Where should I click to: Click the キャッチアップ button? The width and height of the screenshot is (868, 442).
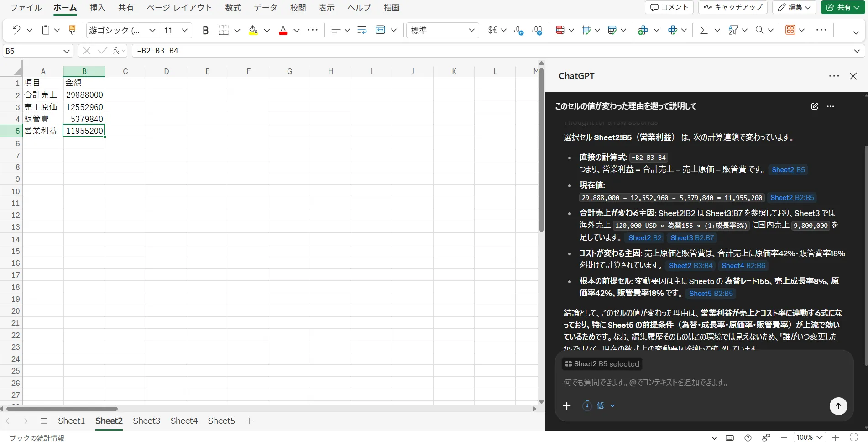tap(733, 7)
